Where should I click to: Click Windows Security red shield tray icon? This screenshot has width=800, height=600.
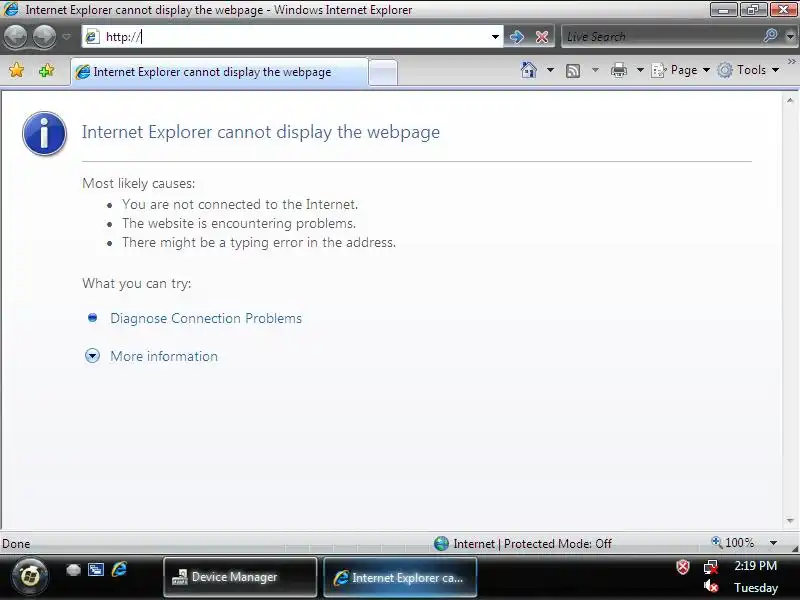683,567
